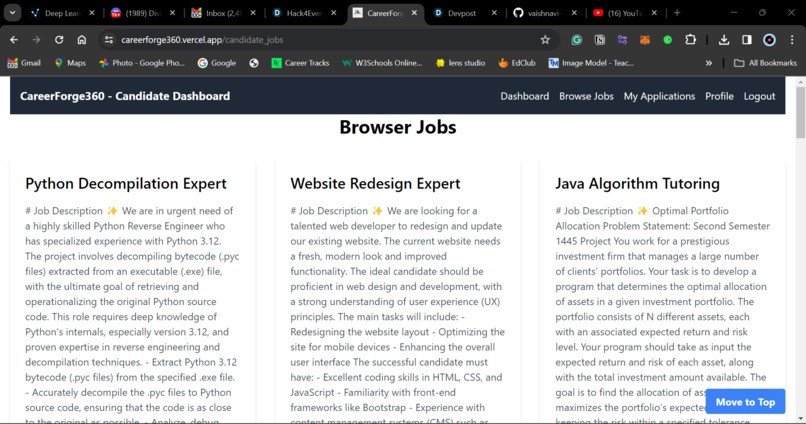
Task: Open Gmail bookmark
Action: [x=24, y=63]
